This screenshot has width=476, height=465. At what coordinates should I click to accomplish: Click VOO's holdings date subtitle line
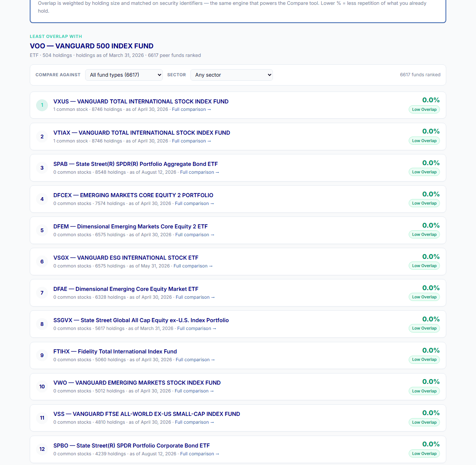[115, 55]
